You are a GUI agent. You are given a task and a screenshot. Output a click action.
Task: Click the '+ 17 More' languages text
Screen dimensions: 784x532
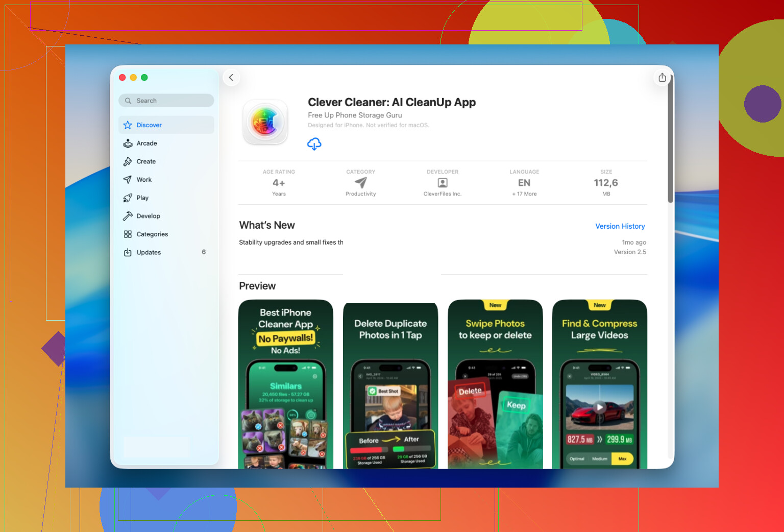pyautogui.click(x=524, y=194)
